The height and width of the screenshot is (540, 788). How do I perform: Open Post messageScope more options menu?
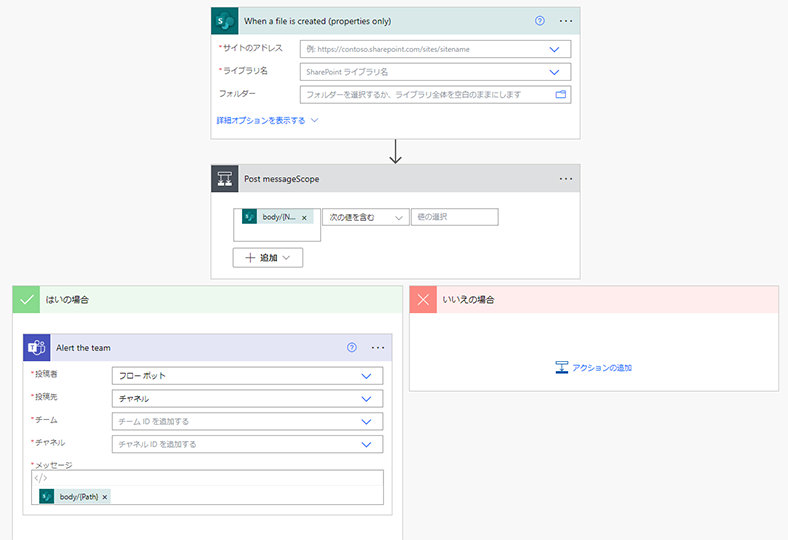coord(566,179)
